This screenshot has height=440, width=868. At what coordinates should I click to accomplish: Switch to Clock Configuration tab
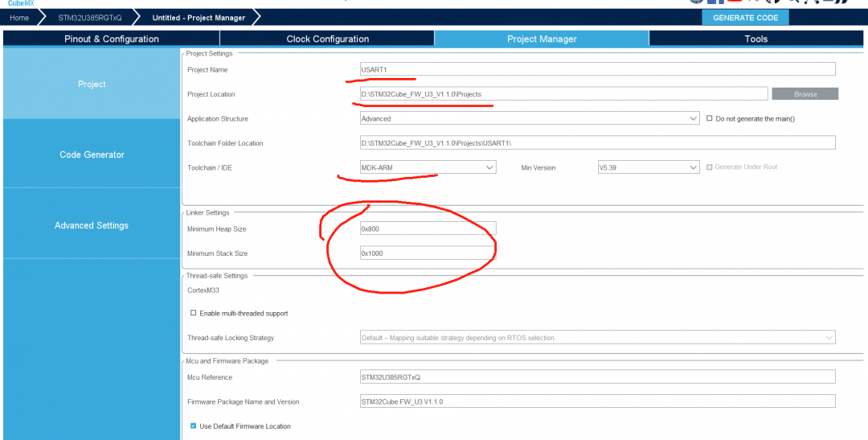tap(327, 39)
